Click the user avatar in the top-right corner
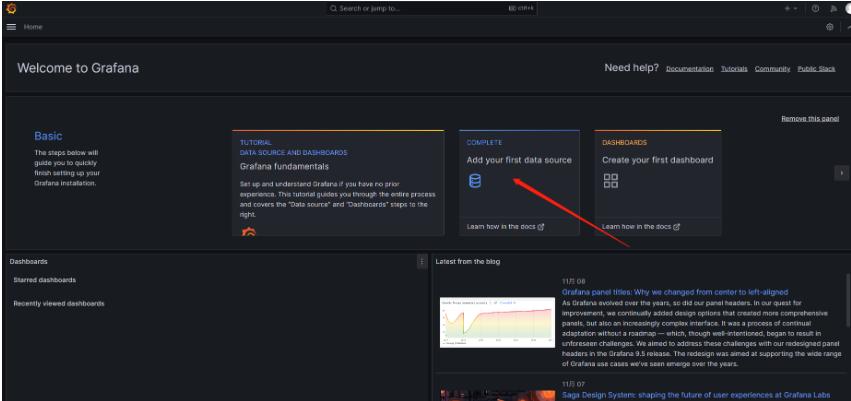 (848, 9)
